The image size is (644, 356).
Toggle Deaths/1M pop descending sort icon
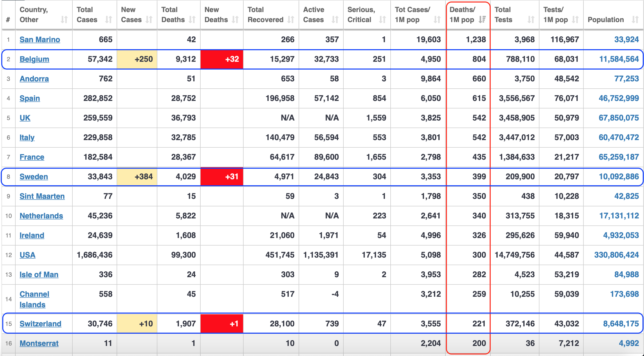(x=482, y=20)
